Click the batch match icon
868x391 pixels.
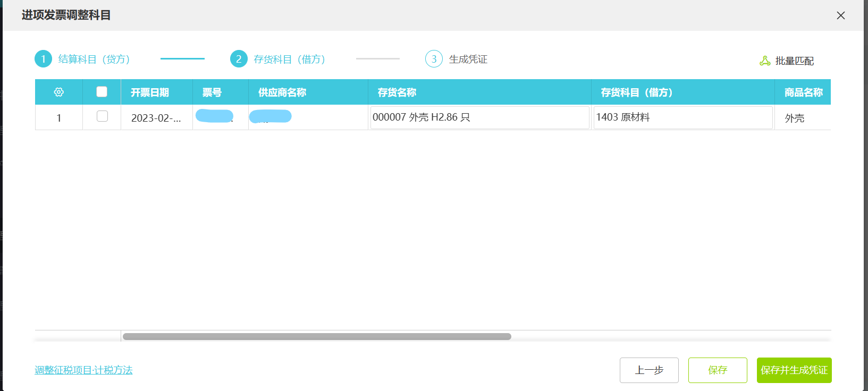pos(765,61)
